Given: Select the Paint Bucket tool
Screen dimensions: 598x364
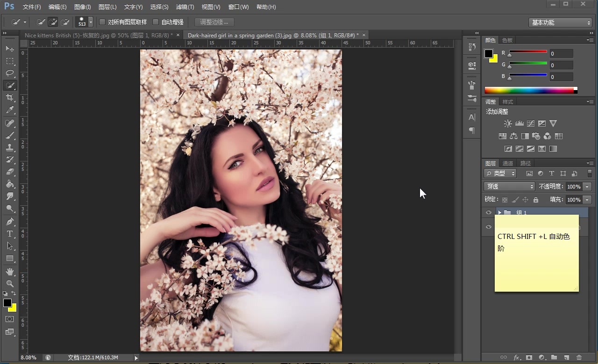Looking at the screenshot, I should (10, 184).
